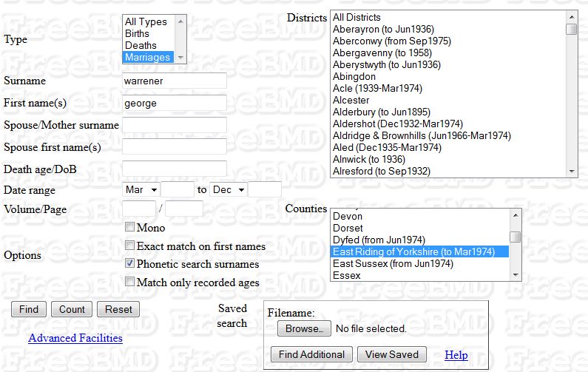The height and width of the screenshot is (372, 588).
Task: Select Aberystwyth (to Jun1936) district
Action: (x=447, y=65)
